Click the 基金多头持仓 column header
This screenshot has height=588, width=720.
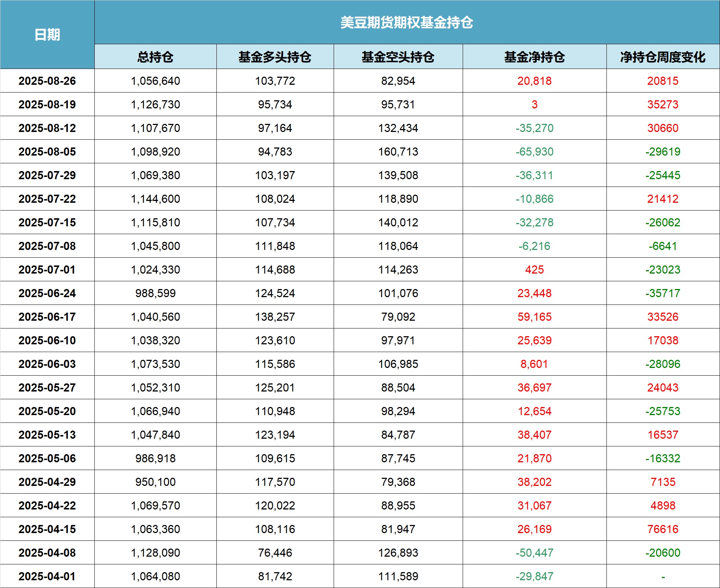tap(275, 57)
